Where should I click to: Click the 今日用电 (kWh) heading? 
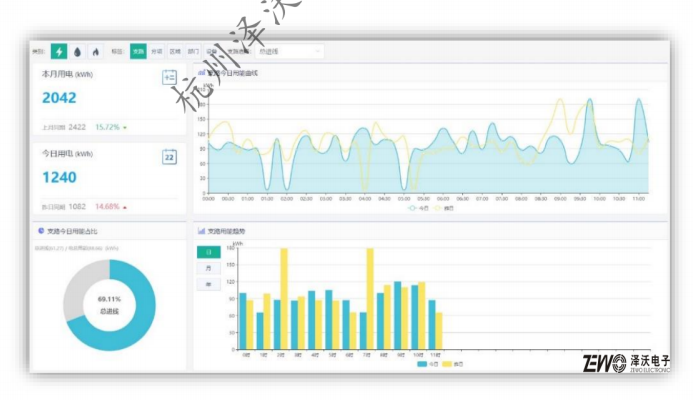tap(67, 154)
